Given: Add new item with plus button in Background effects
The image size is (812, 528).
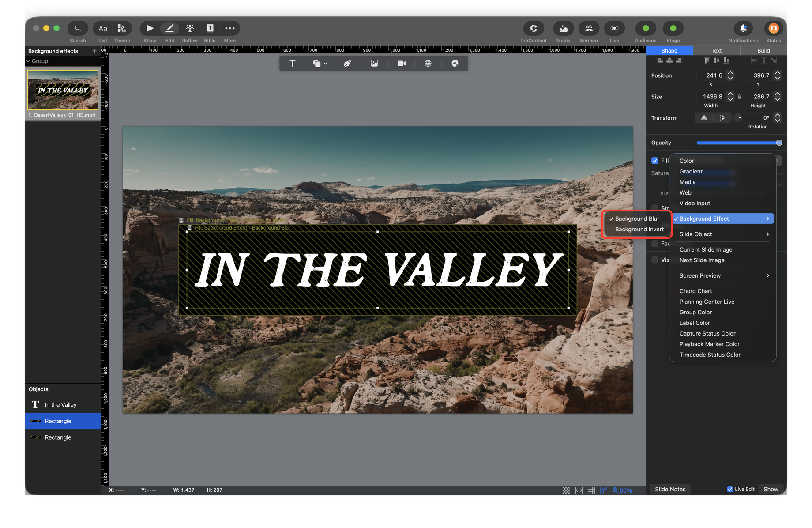Looking at the screenshot, I should tap(94, 51).
